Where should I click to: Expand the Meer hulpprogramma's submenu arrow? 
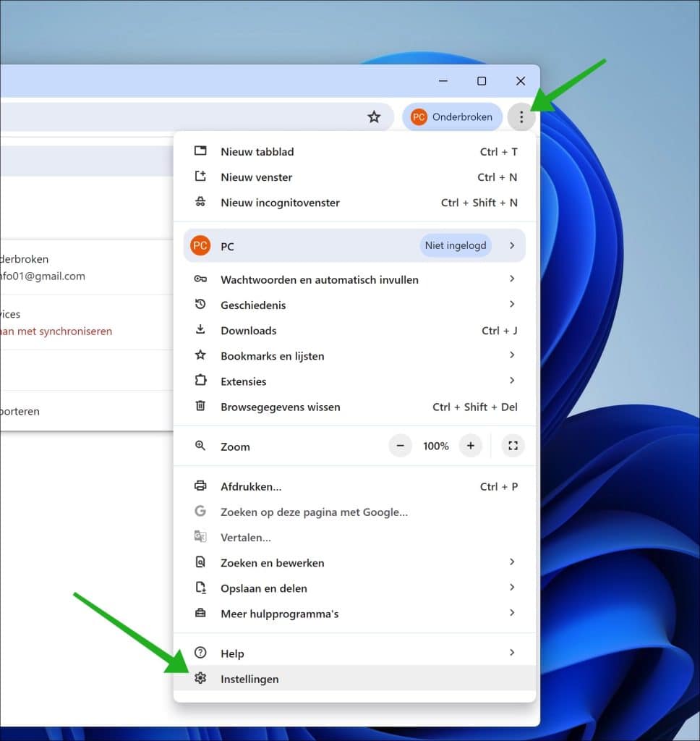coord(512,613)
